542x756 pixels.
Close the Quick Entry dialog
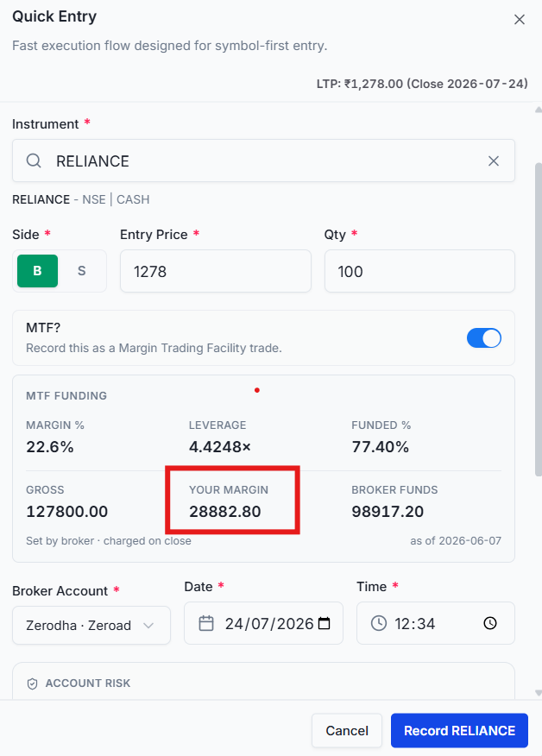(520, 19)
